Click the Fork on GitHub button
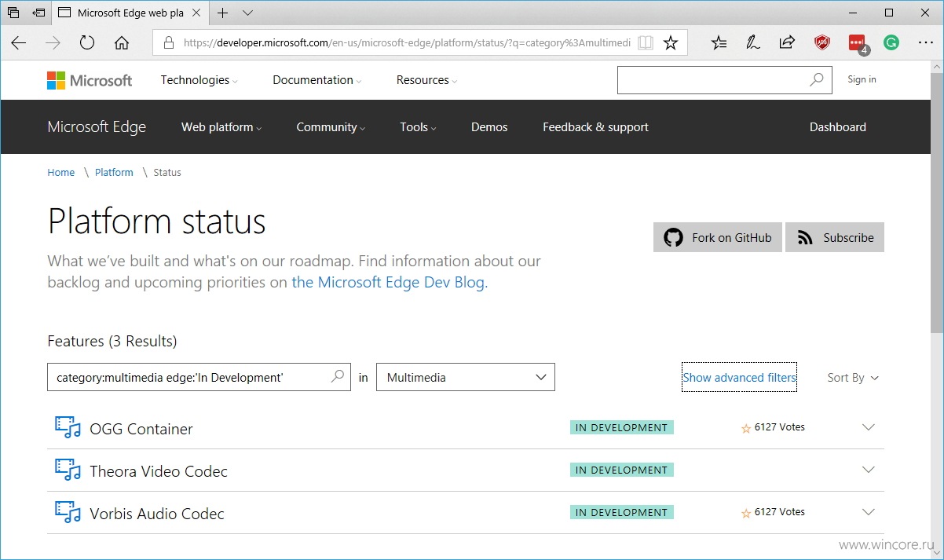 (718, 237)
